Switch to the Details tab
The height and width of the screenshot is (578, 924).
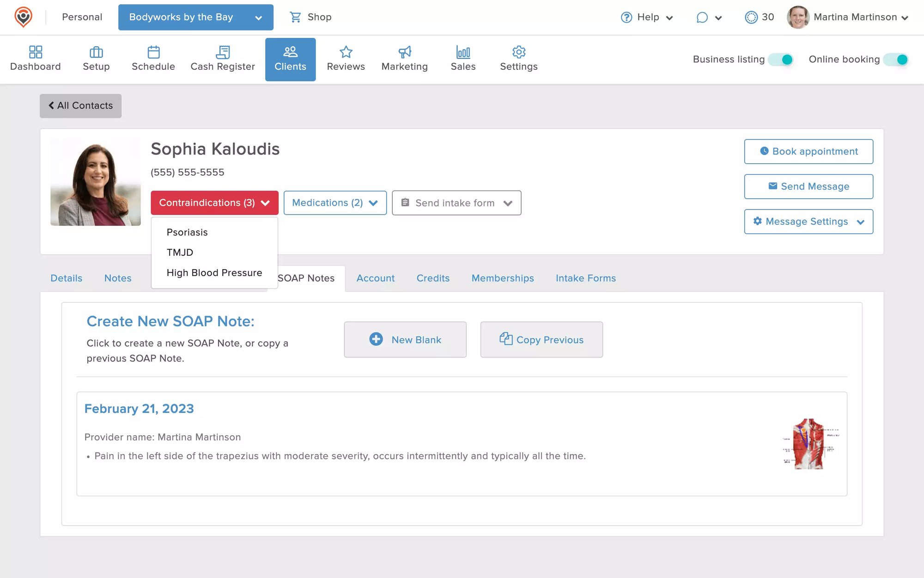point(66,278)
